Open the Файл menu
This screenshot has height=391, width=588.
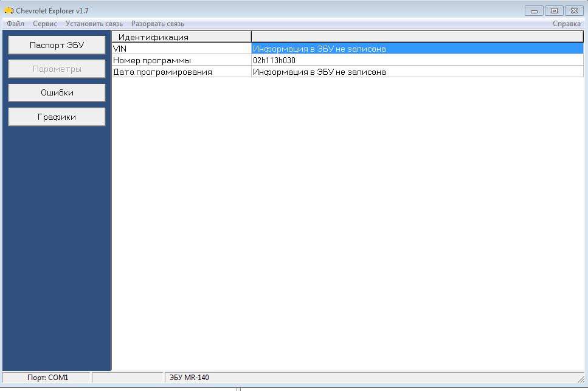pos(15,24)
